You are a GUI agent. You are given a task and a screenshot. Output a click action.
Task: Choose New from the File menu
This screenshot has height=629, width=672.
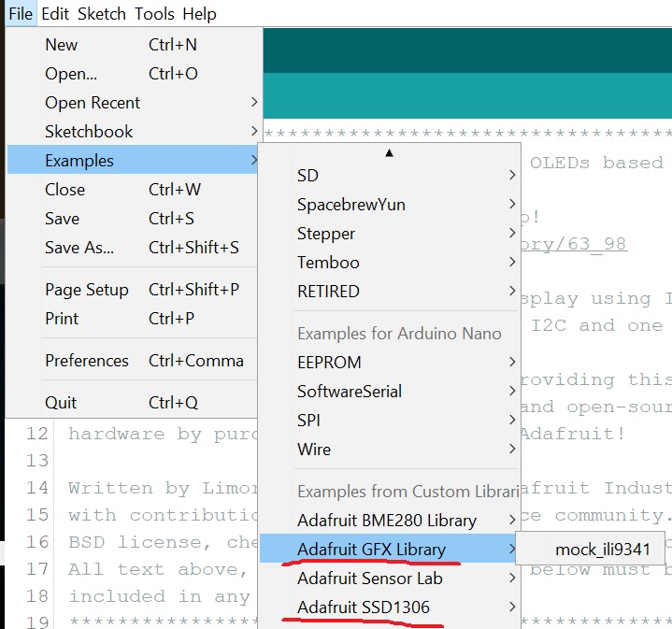pyautogui.click(x=62, y=45)
